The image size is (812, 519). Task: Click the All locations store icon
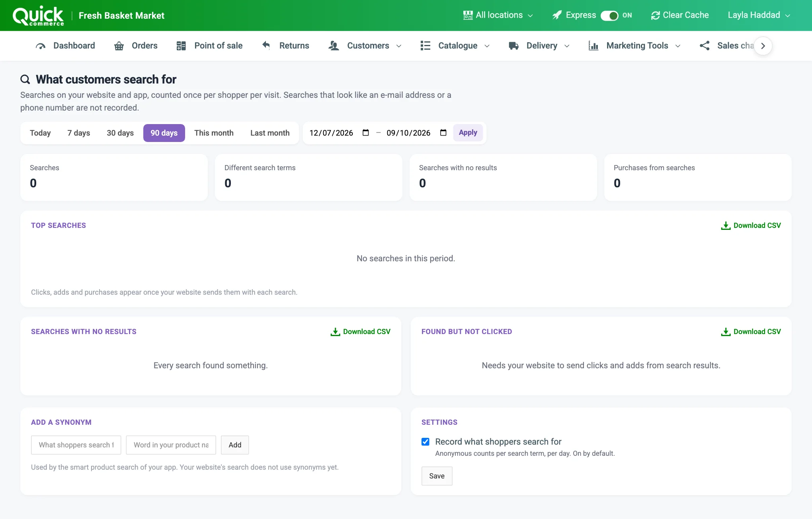(468, 15)
